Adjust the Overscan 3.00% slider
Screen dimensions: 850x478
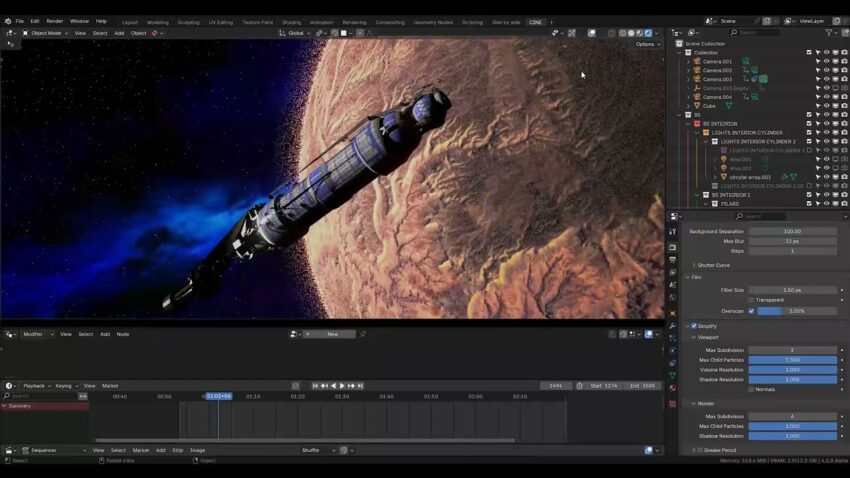point(797,311)
